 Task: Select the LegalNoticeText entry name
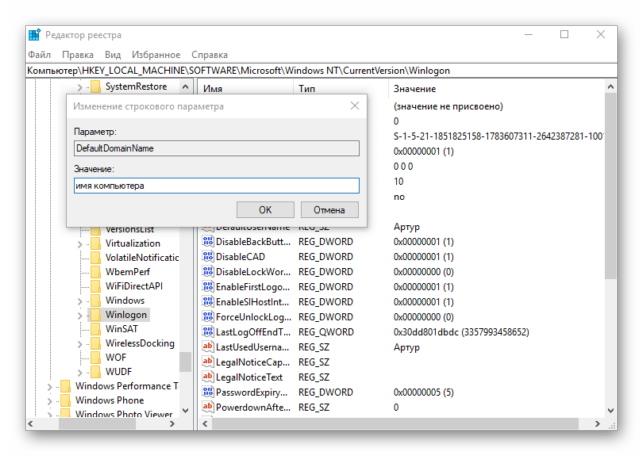point(249,377)
